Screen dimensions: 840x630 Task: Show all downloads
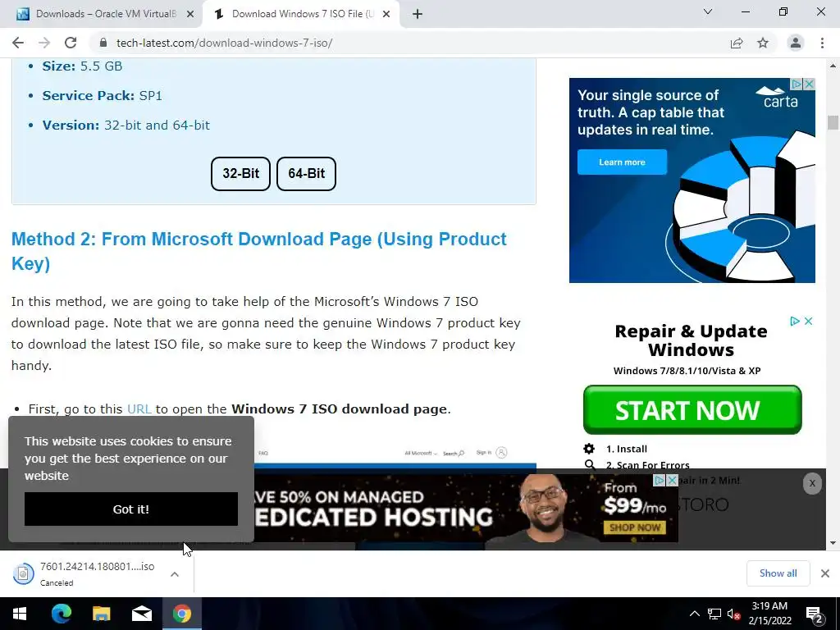(778, 573)
